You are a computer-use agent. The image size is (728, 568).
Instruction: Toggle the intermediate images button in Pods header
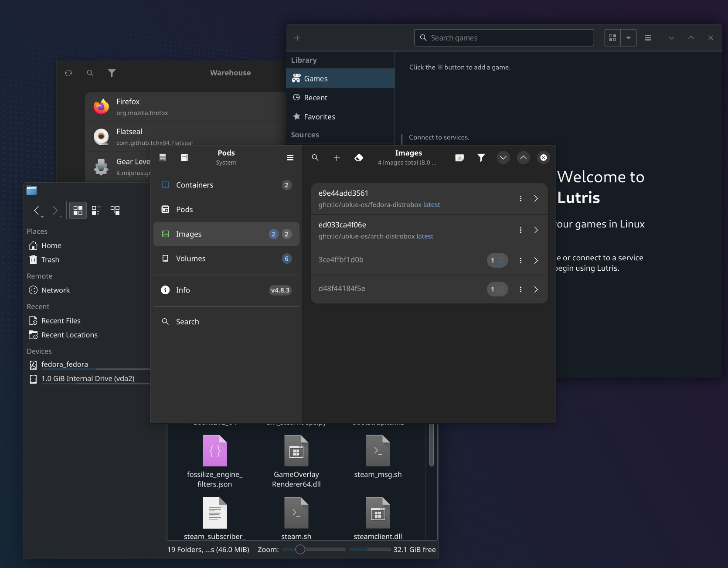tap(459, 158)
